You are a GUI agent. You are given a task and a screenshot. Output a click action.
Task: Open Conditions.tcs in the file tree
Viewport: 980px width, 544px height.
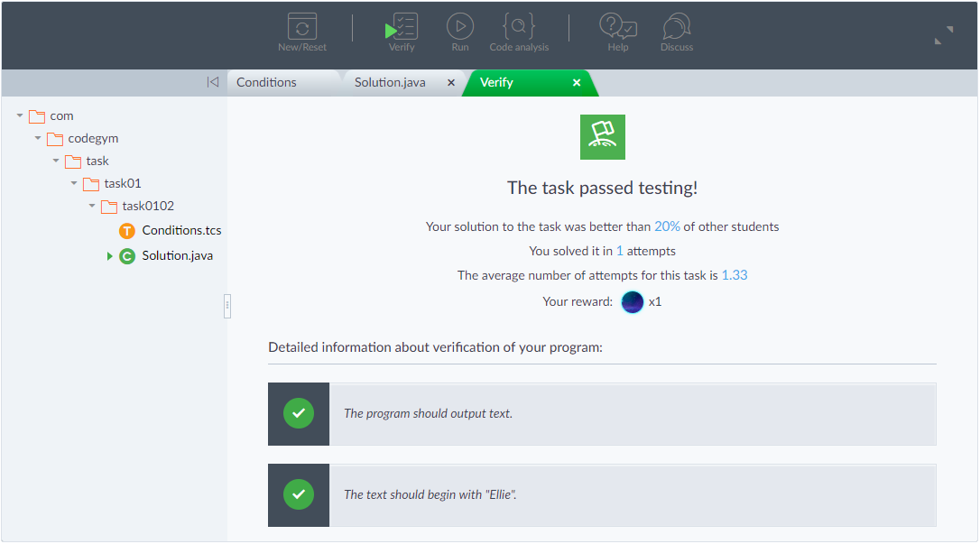tap(180, 230)
